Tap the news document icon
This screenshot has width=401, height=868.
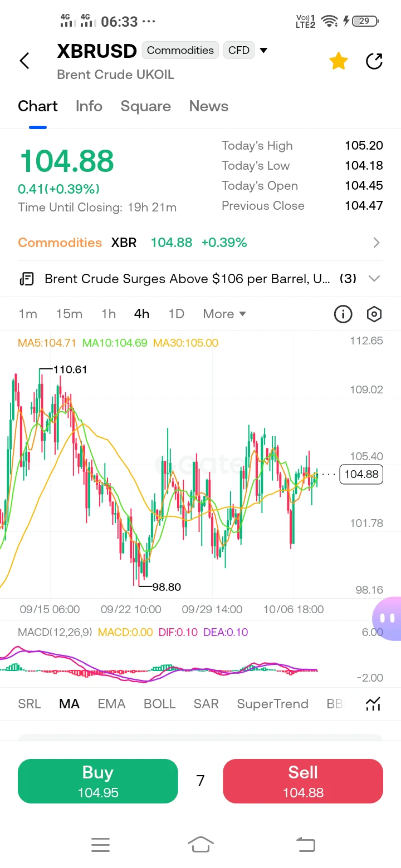26,279
